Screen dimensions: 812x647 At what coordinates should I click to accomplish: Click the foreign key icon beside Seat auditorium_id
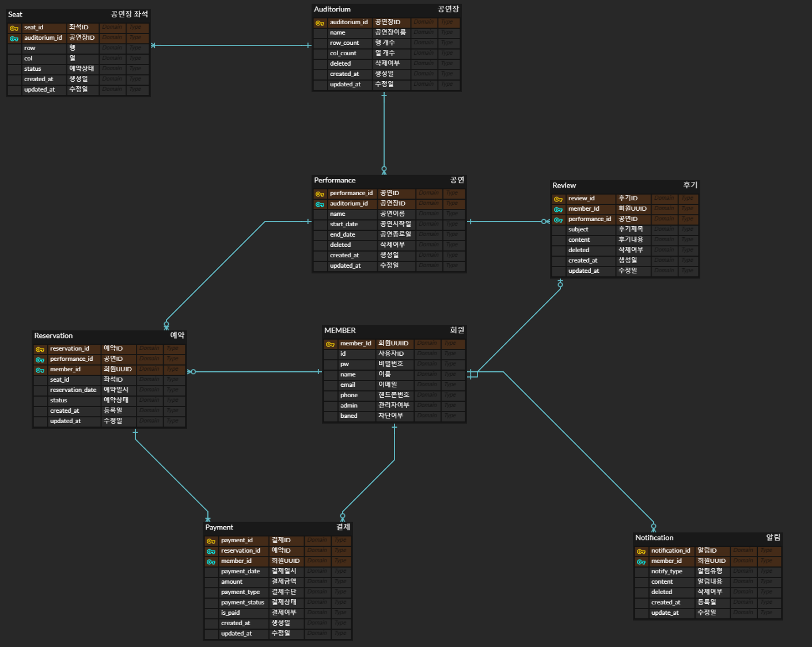point(14,39)
